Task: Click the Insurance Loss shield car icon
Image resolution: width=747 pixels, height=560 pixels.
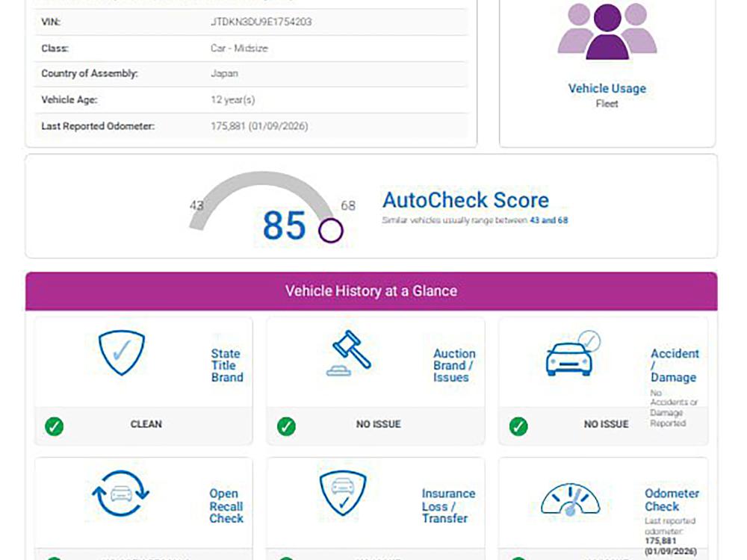Action: (x=343, y=493)
